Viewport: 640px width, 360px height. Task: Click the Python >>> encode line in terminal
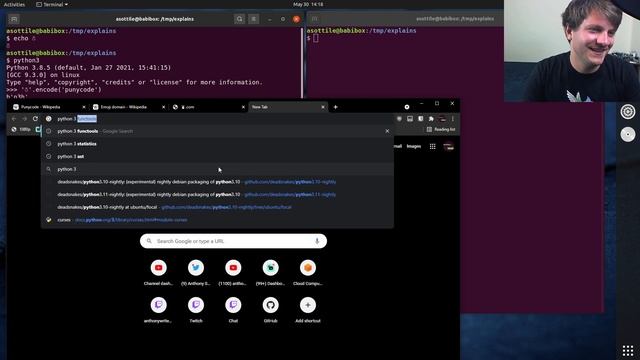click(x=53, y=89)
